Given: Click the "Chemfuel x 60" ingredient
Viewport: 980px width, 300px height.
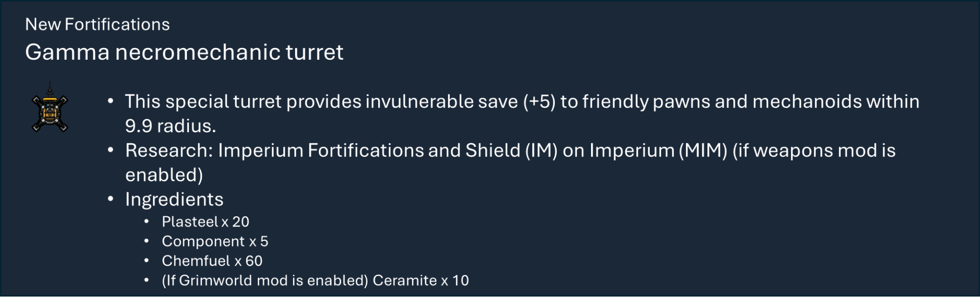Looking at the screenshot, I should click(x=212, y=261).
